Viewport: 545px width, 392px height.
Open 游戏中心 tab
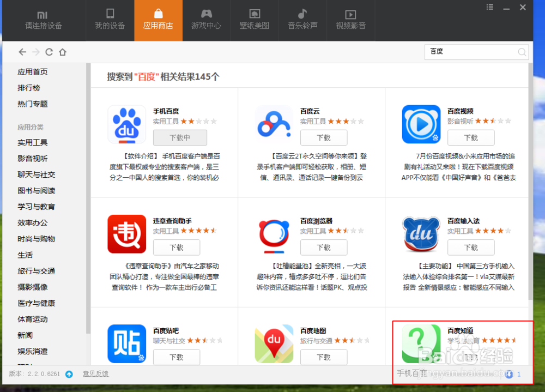pyautogui.click(x=207, y=21)
